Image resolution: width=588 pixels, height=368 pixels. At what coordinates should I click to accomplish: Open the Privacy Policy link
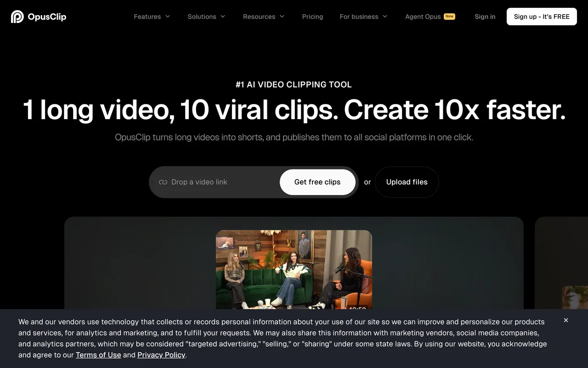[x=161, y=355]
